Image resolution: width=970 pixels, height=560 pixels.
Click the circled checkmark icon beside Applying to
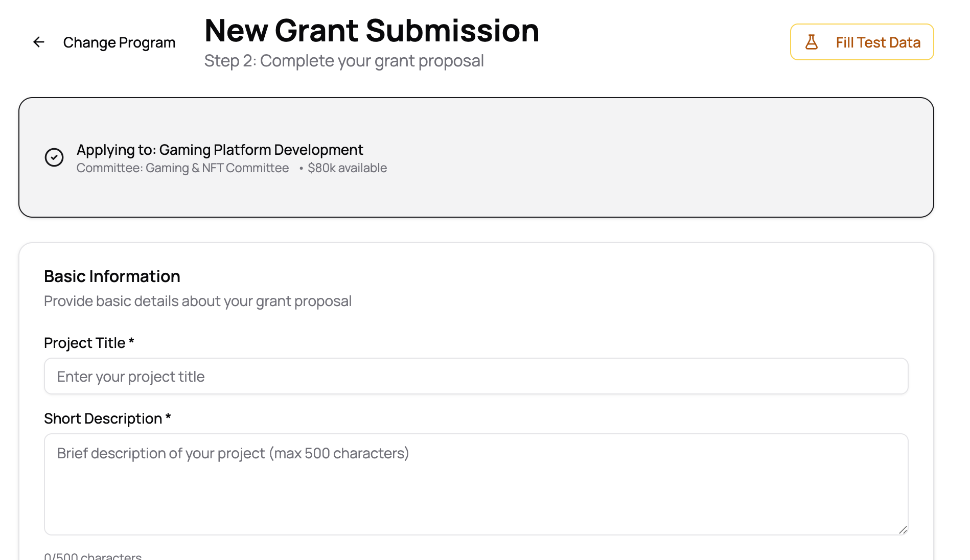tap(54, 157)
